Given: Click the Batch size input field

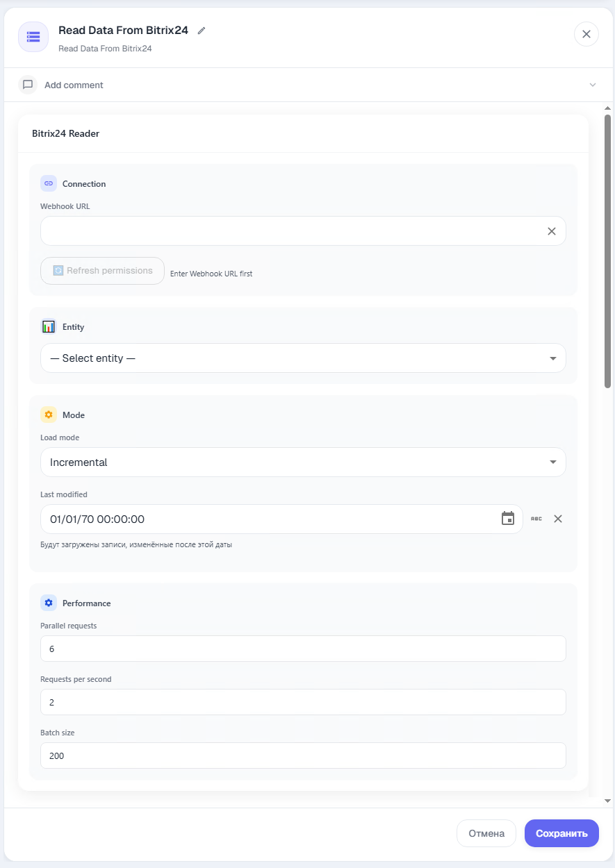Looking at the screenshot, I should point(303,756).
